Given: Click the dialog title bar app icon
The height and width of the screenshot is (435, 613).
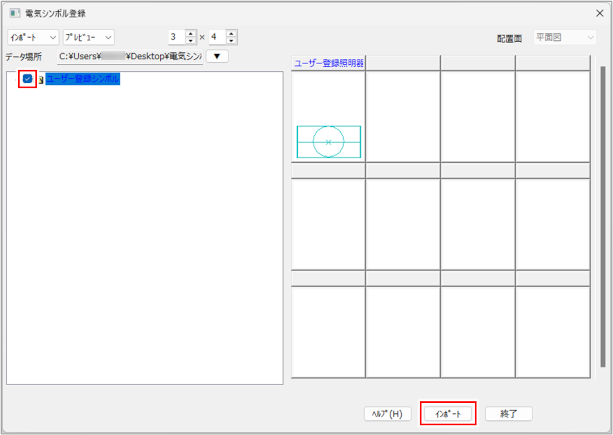Looking at the screenshot, I should pyautogui.click(x=14, y=13).
